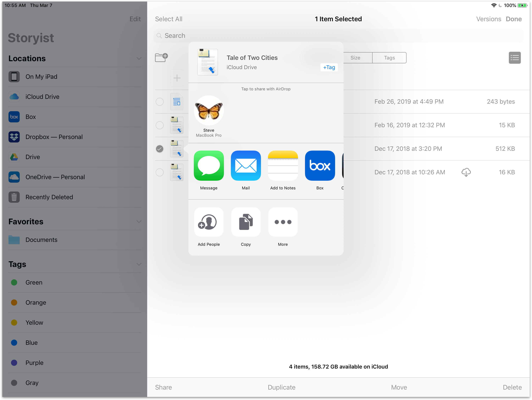The image size is (532, 400).
Task: Collapse the Favorites section
Action: pyautogui.click(x=139, y=222)
